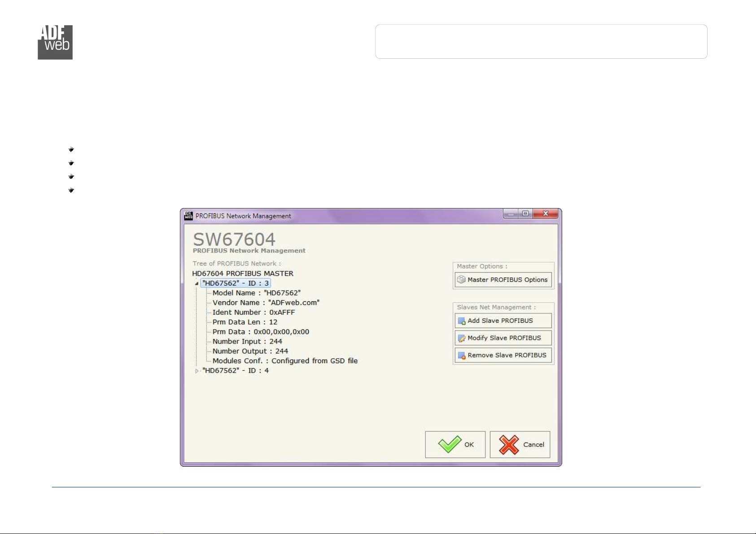Screen dimensions: 756x534
Task: Maximize the PROFIBUS Network Management window
Action: point(525,214)
